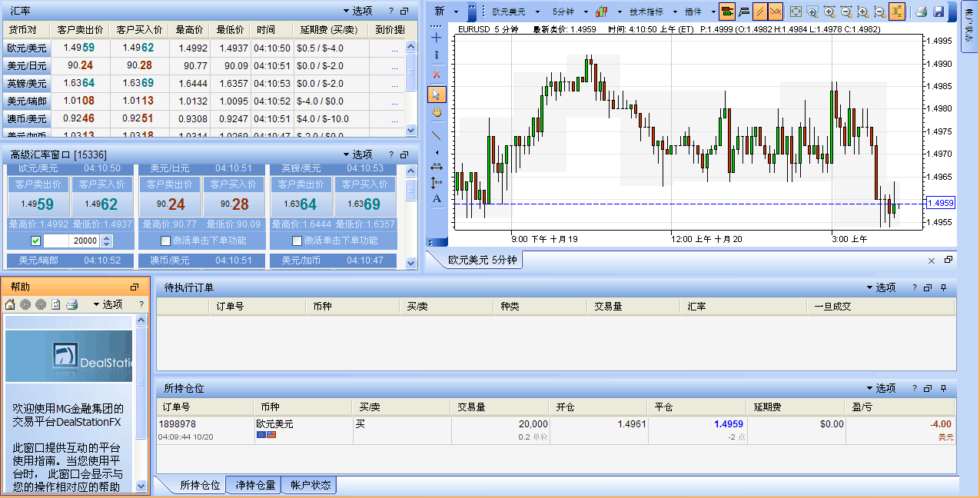Switch to the 净持仓量 tab

[x=255, y=486]
